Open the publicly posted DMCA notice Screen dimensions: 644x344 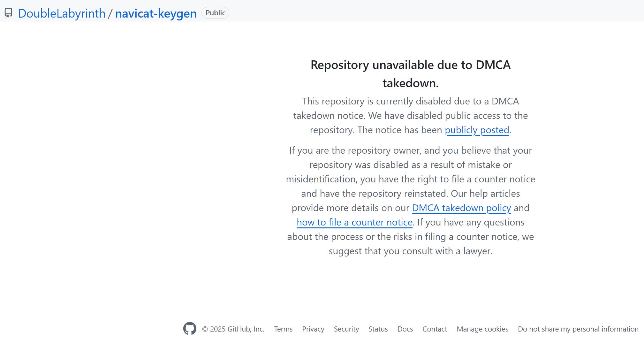(x=477, y=130)
